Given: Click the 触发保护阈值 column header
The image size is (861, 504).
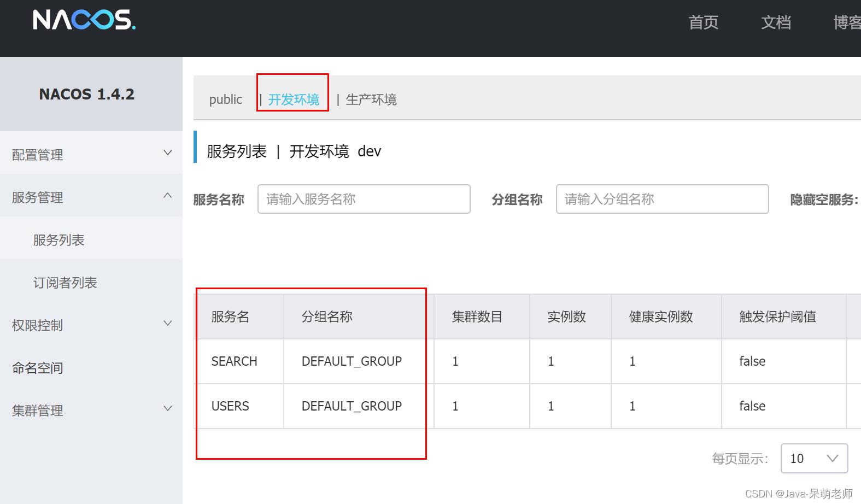Looking at the screenshot, I should point(777,317).
